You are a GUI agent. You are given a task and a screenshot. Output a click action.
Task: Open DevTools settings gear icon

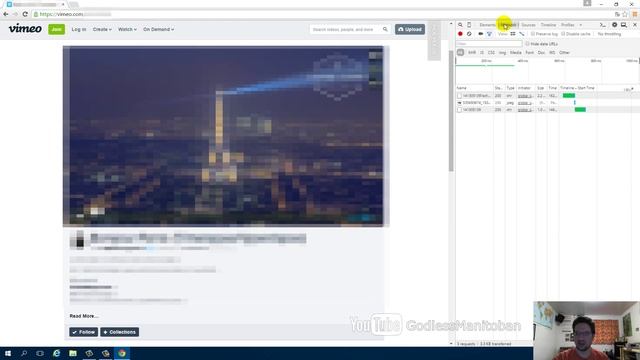tap(614, 25)
